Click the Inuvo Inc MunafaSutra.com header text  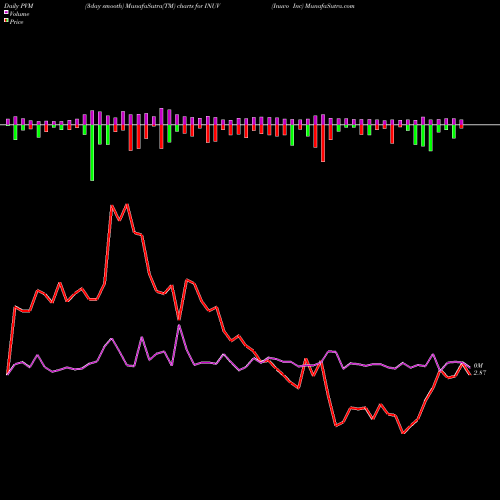(313, 6)
